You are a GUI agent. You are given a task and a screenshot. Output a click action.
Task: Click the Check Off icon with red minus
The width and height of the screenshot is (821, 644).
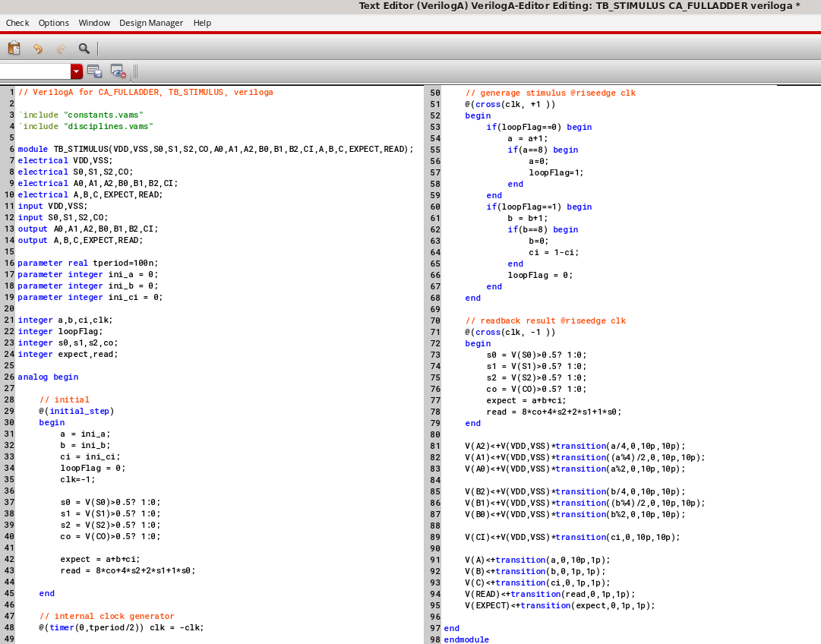coord(117,71)
